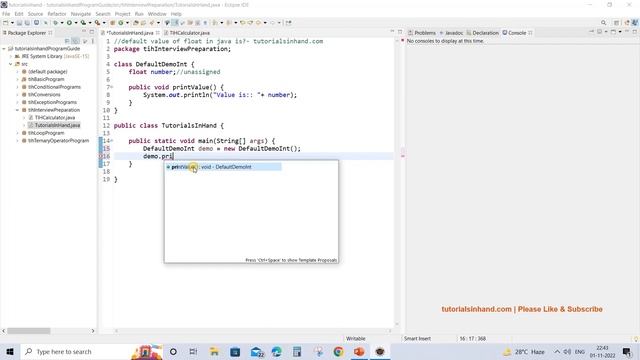Open the Open Console dropdown arrow

pos(620,32)
